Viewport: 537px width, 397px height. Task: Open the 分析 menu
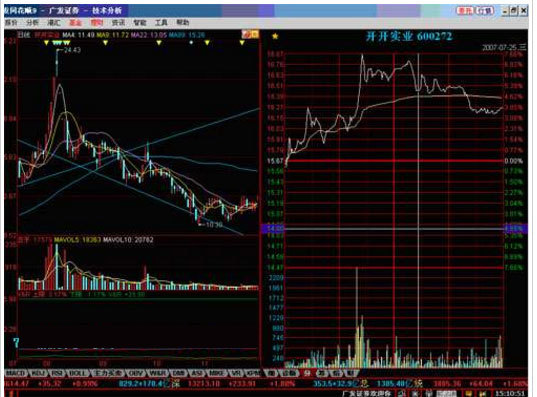33,23
